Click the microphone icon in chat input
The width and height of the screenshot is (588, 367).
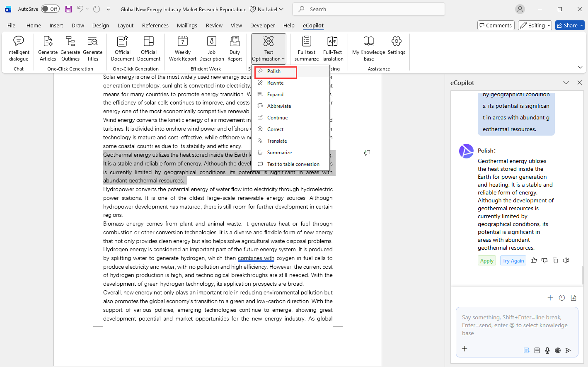coord(547,350)
